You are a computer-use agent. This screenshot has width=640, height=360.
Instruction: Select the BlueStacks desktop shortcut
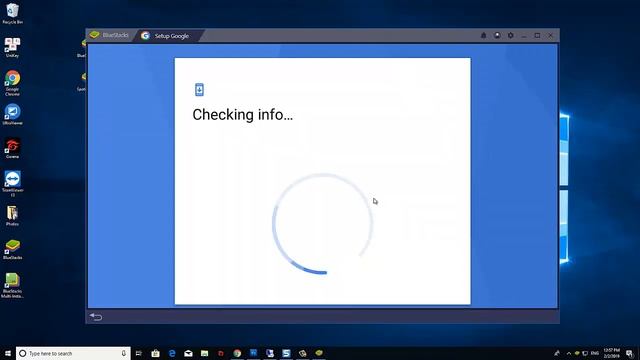tap(12, 249)
